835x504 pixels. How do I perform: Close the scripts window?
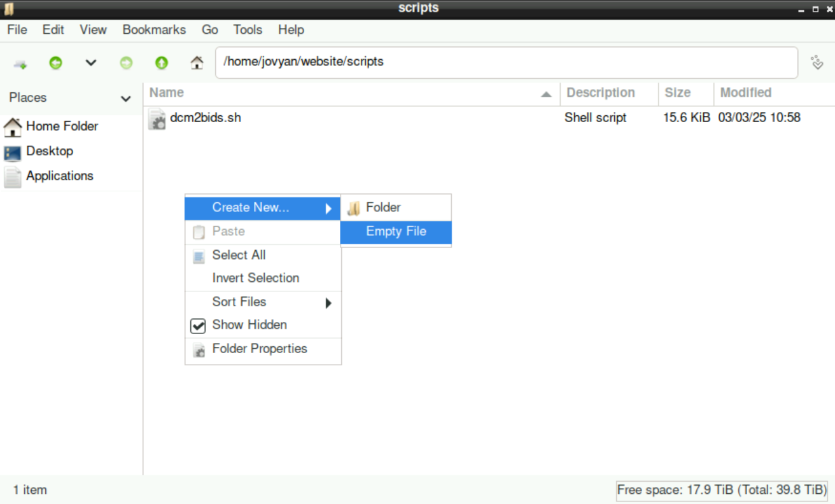(829, 10)
